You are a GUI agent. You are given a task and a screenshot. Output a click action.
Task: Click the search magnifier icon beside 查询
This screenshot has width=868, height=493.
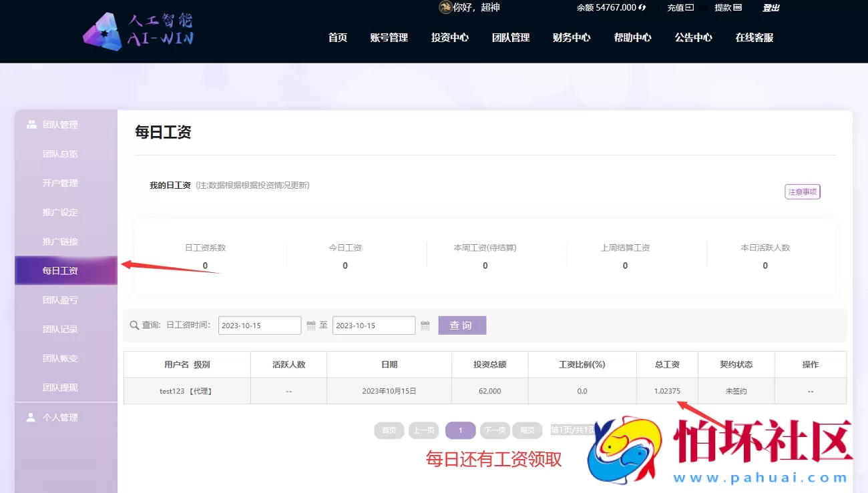point(134,325)
